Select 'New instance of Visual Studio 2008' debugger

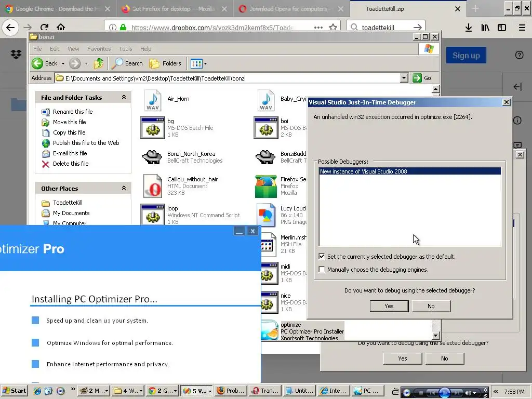point(410,171)
